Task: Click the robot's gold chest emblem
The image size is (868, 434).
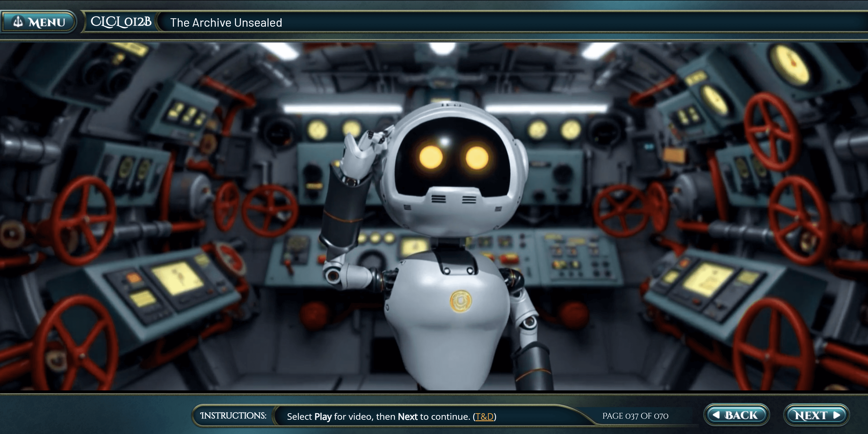Action: (x=461, y=301)
